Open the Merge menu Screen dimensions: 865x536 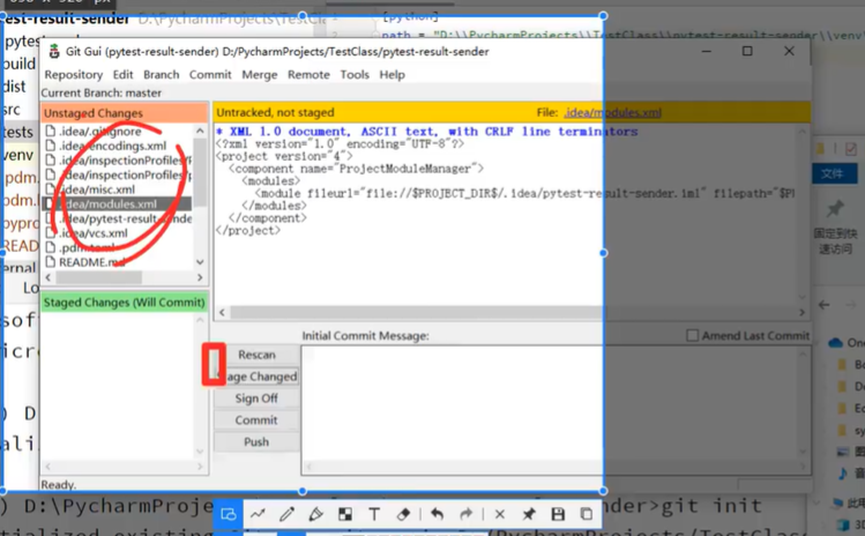click(x=259, y=74)
